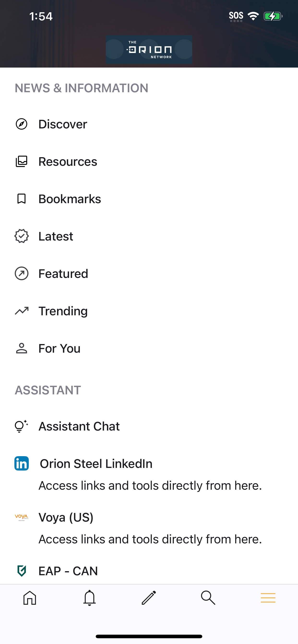The height and width of the screenshot is (644, 298).
Task: Select the Latest badge checkmark icon
Action: [x=22, y=236]
